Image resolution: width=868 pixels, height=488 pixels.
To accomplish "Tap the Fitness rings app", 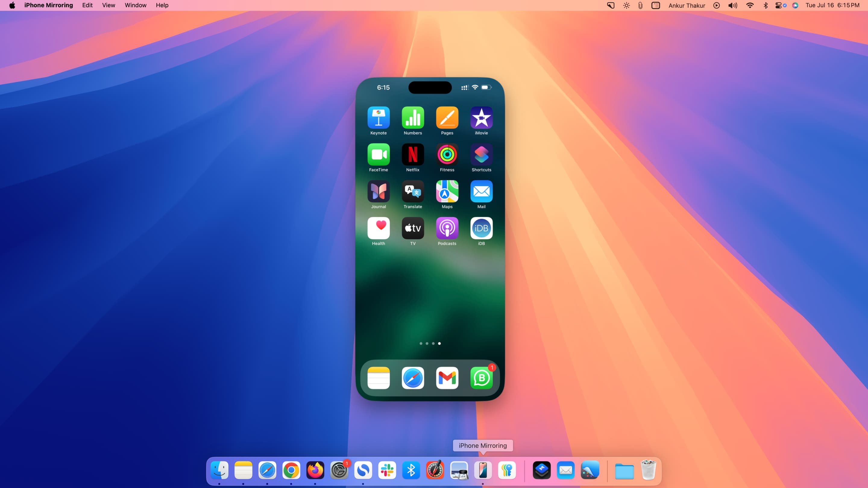I will point(447,155).
